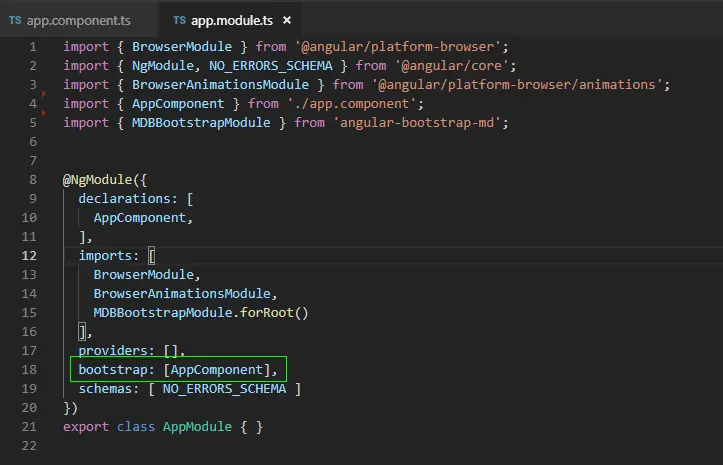This screenshot has height=465, width=723.
Task: Click the TS icon on app.module.ts tab
Action: (180, 20)
